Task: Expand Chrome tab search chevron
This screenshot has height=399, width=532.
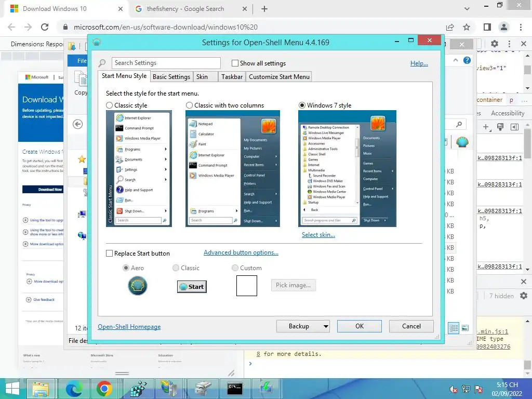Action: coord(467,9)
